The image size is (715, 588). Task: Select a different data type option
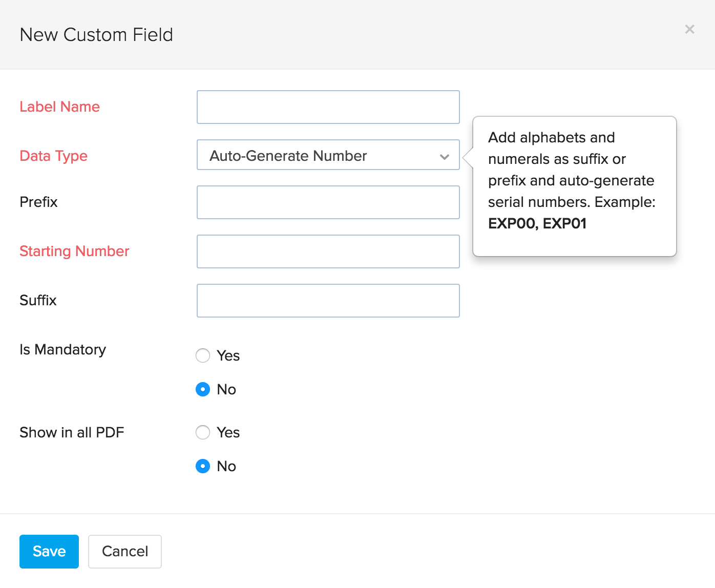coord(328,155)
